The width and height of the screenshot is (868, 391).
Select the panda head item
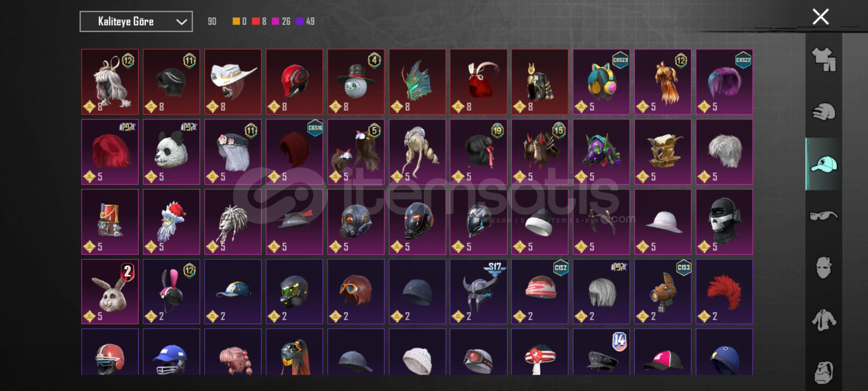coord(171,152)
